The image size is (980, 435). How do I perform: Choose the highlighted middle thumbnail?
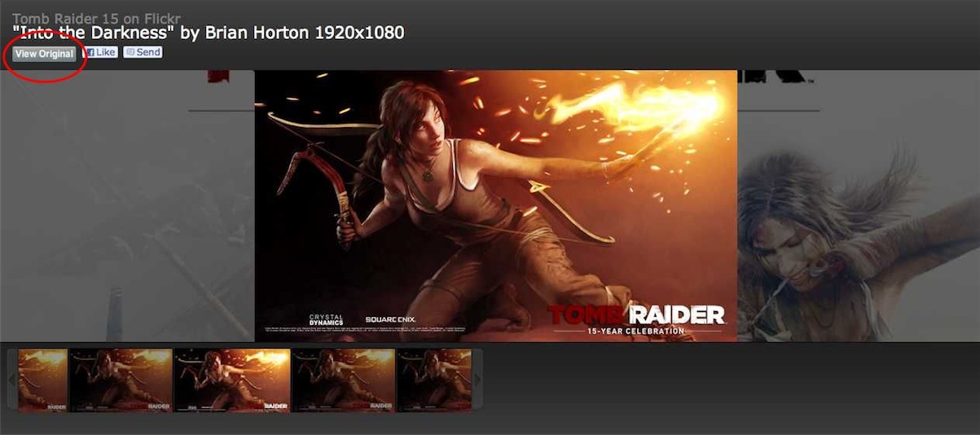232,380
